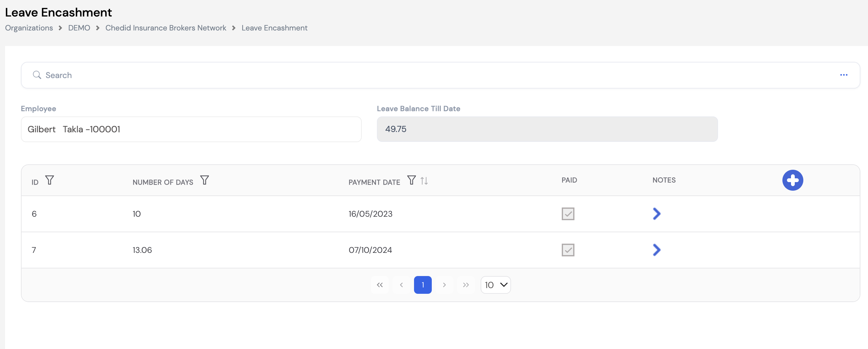Open notes for row ID 6
The width and height of the screenshot is (868, 349).
tap(657, 214)
